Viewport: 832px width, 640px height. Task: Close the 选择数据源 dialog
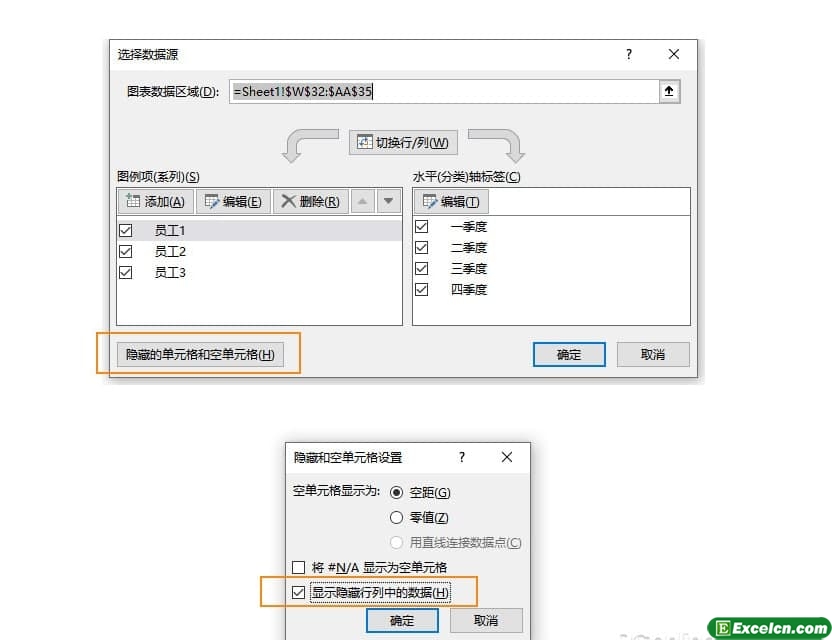674,54
